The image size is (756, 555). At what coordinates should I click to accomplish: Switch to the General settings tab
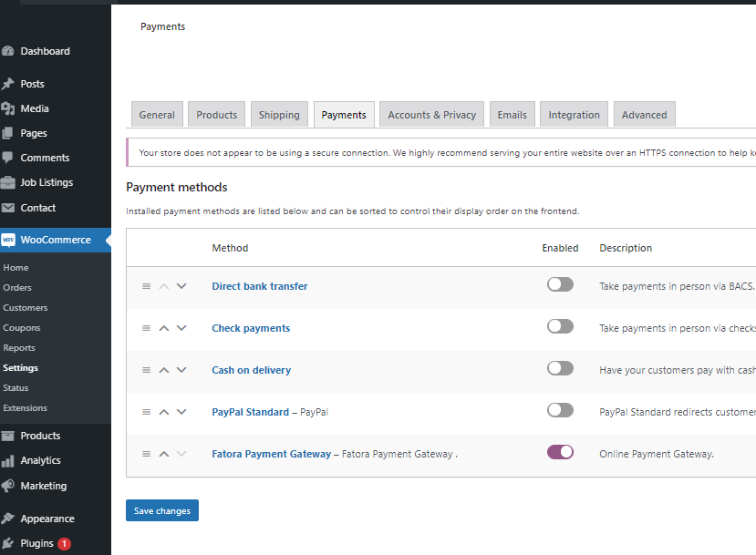point(157,115)
